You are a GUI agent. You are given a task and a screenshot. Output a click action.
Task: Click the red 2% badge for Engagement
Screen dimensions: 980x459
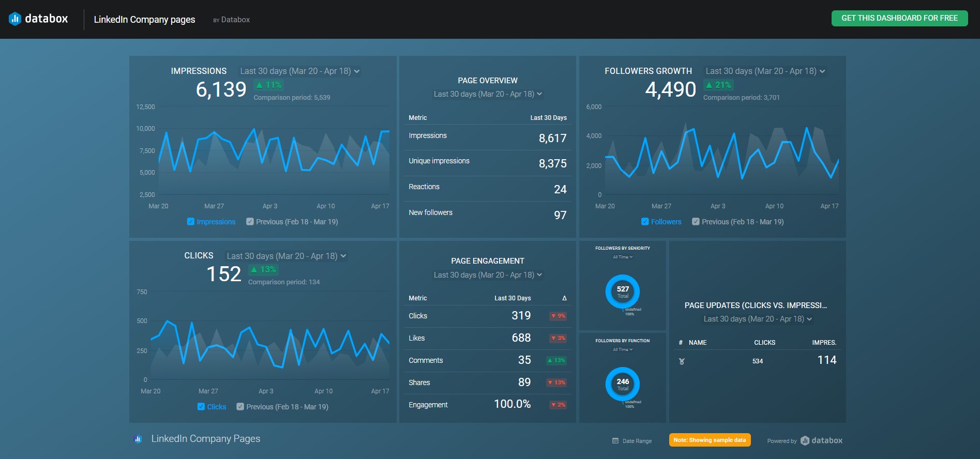pyautogui.click(x=558, y=405)
